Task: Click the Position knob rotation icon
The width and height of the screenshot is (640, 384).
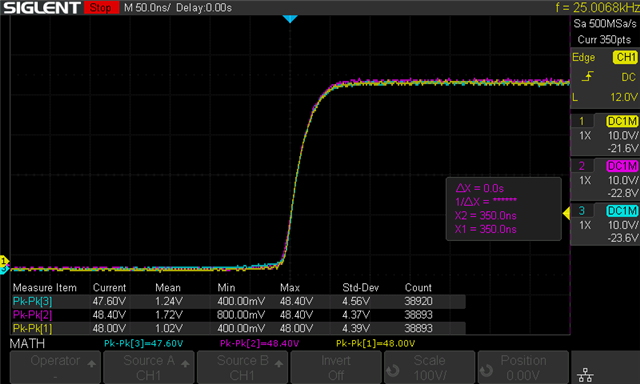Action: pos(486,370)
